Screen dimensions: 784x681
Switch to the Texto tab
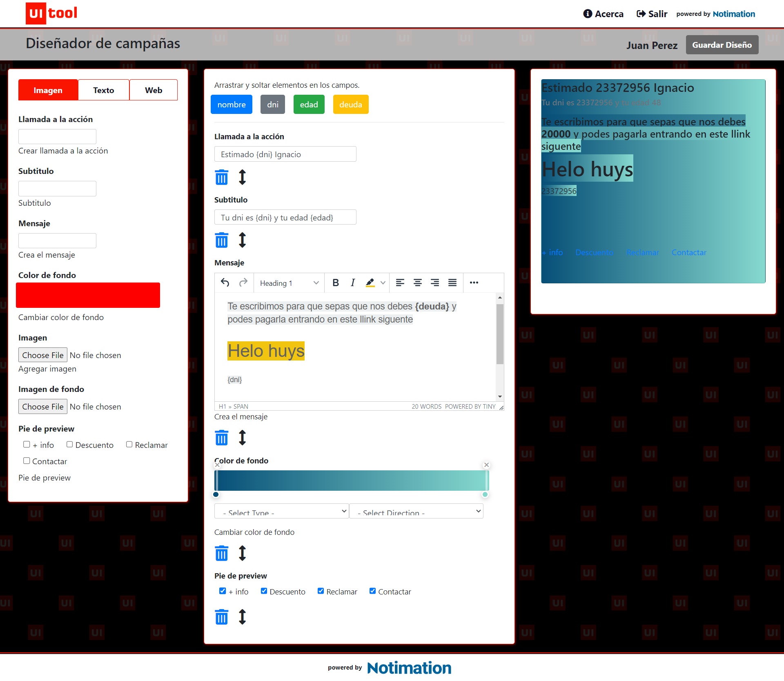(x=104, y=90)
